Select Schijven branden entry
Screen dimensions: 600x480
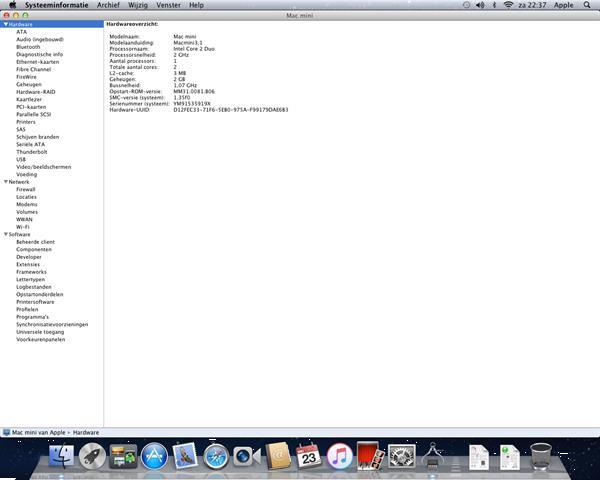pyautogui.click(x=38, y=137)
